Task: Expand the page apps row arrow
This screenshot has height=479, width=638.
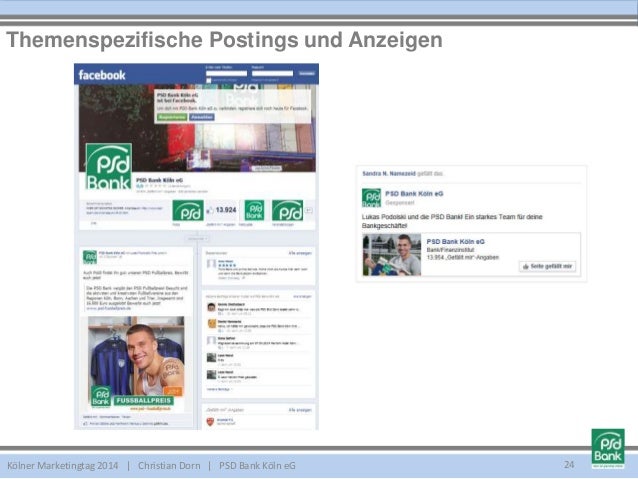Action: pos(309,210)
